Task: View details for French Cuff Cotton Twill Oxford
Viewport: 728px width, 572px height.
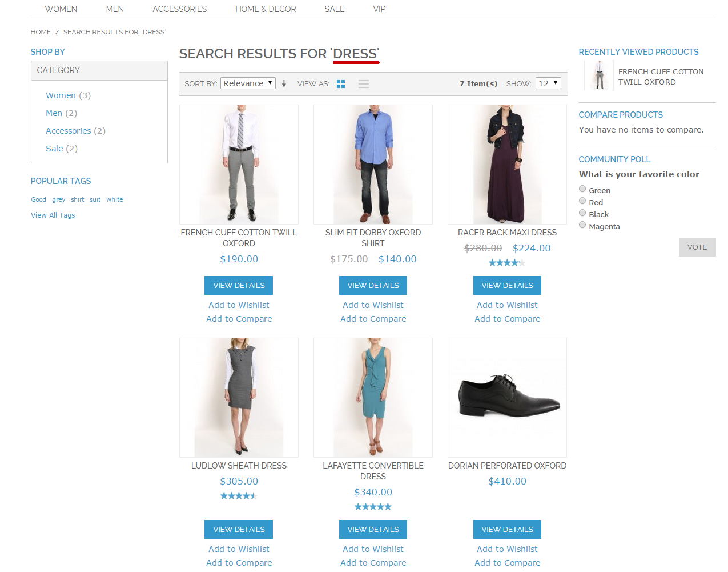Action: [239, 286]
